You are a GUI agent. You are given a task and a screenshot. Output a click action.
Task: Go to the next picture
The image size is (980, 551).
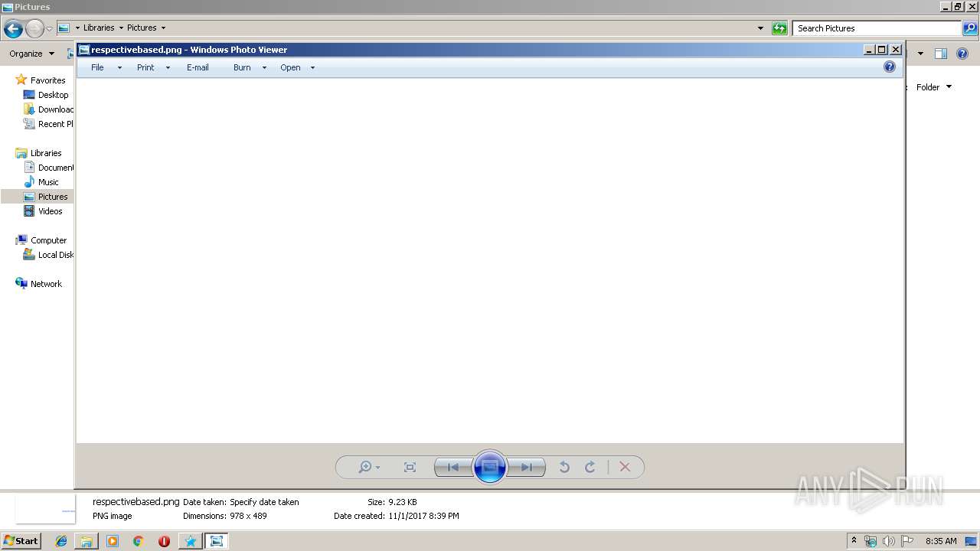point(527,468)
